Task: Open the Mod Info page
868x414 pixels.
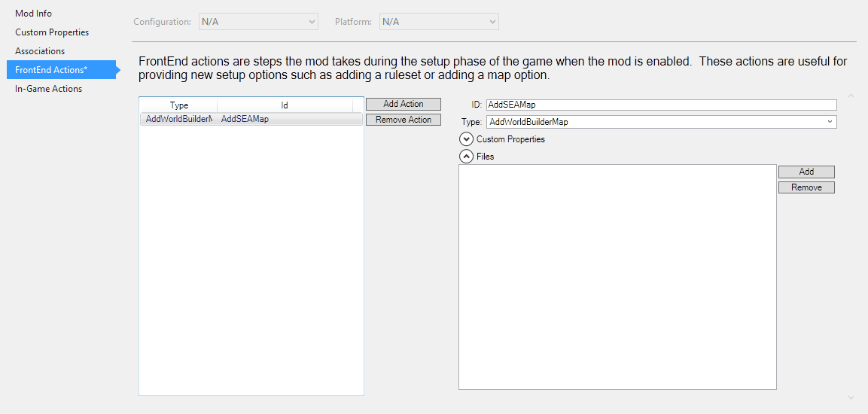Action: pyautogui.click(x=33, y=14)
